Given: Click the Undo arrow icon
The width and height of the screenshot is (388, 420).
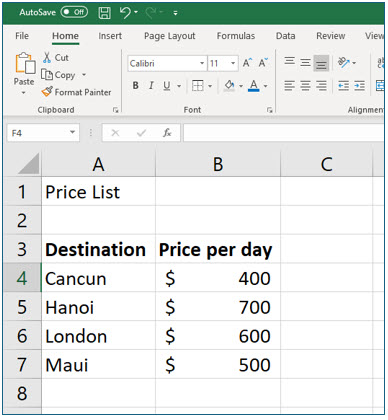Looking at the screenshot, I should pos(125,13).
